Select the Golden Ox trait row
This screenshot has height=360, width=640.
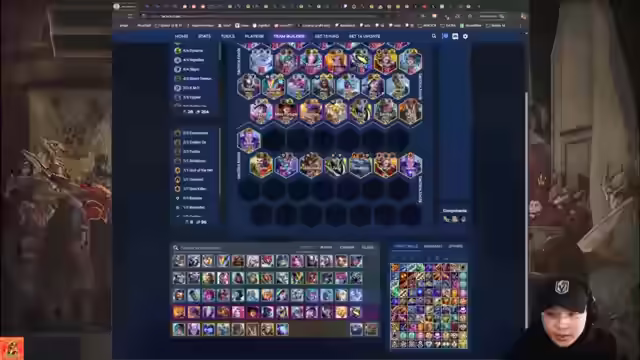point(196,142)
